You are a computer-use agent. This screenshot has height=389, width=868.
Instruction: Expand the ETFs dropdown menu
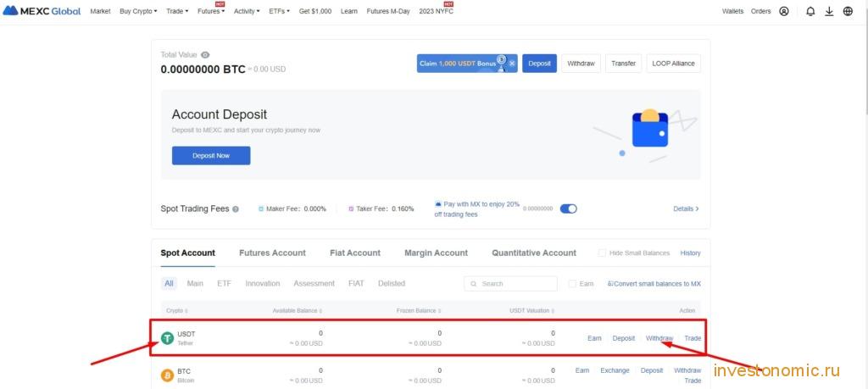point(279,11)
